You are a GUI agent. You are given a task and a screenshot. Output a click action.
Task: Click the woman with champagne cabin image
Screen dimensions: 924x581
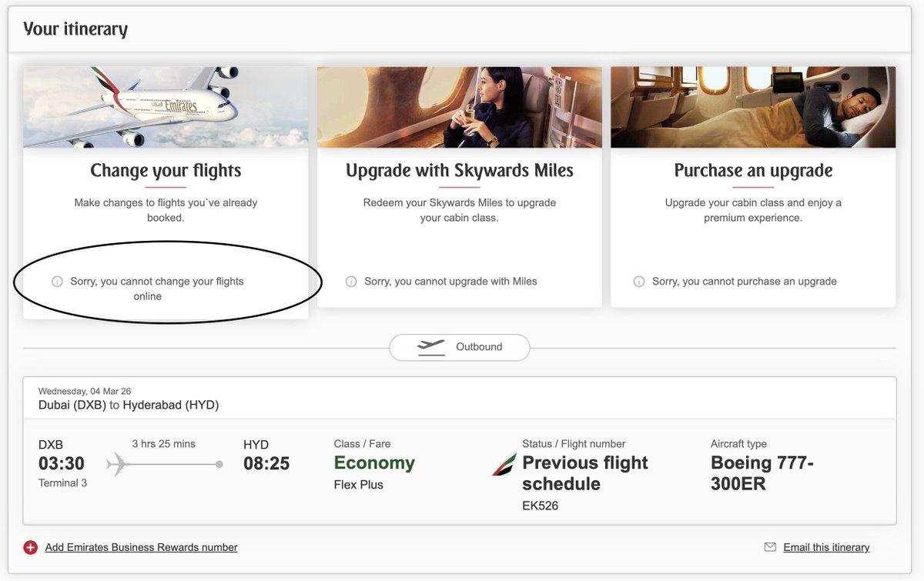(x=460, y=107)
